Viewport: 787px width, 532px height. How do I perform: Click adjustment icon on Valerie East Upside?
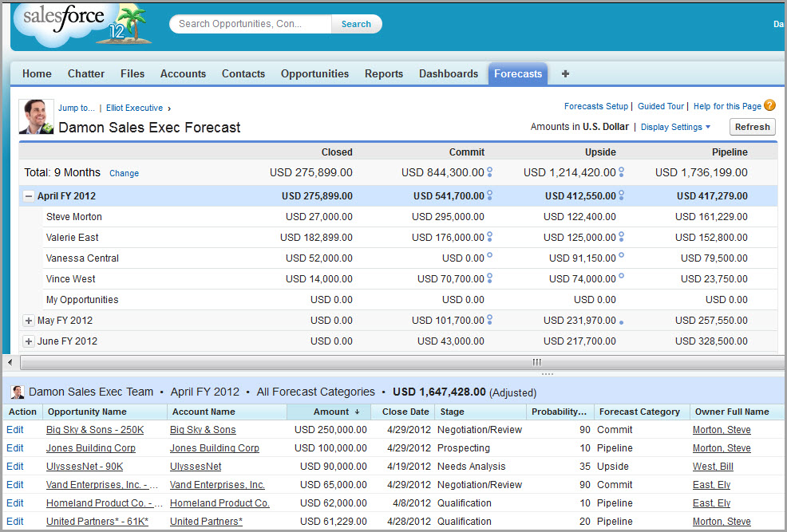click(x=621, y=237)
